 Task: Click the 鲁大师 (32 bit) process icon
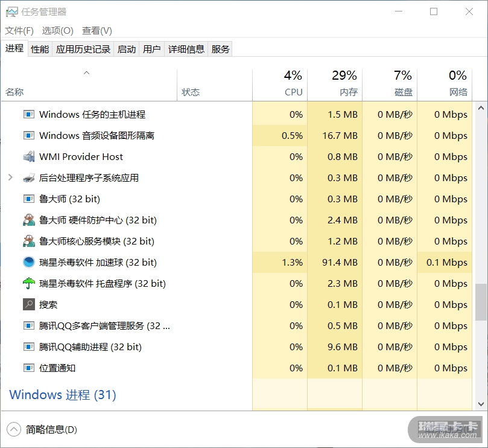click(x=28, y=199)
